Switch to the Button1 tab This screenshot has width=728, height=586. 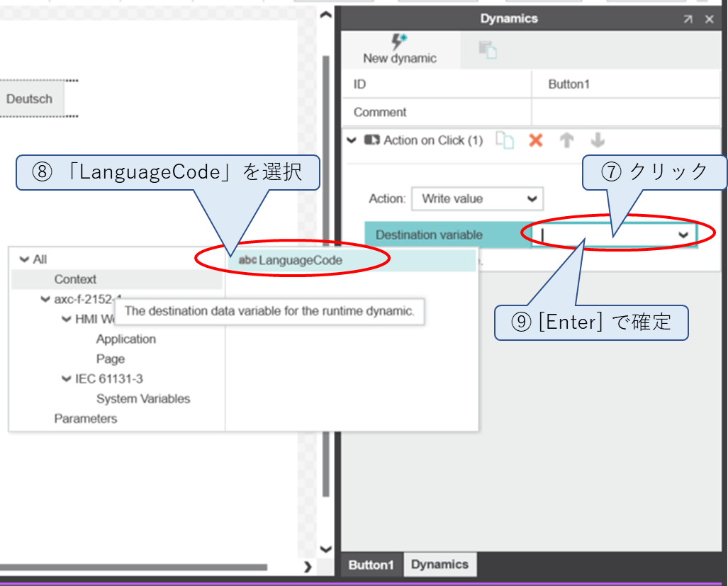(x=371, y=565)
